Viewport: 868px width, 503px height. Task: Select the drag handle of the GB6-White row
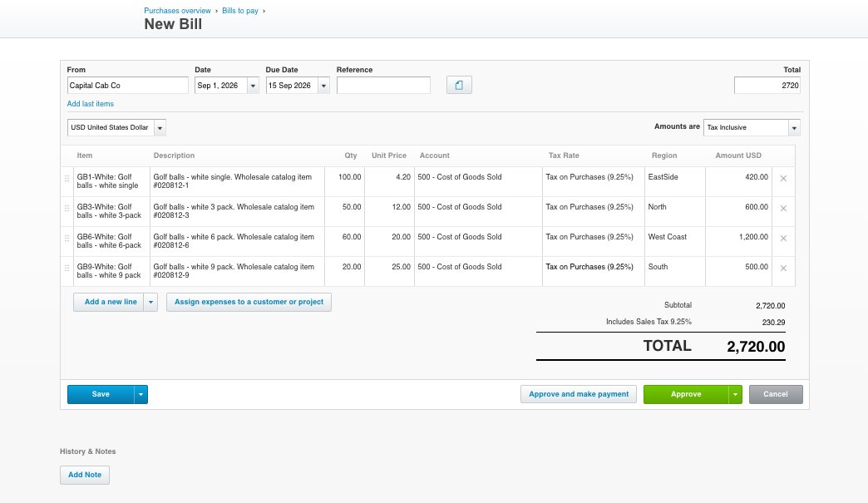click(67, 238)
